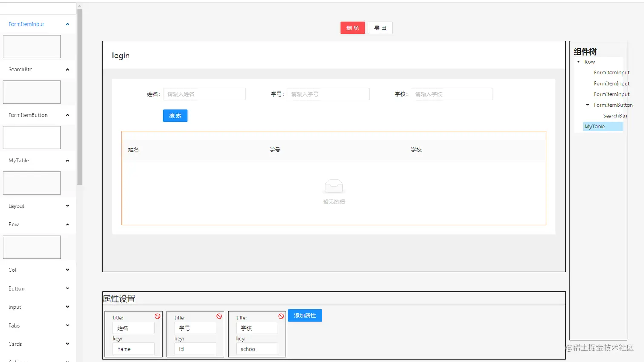The height and width of the screenshot is (362, 644).
Task: Click the MyTable component preview box
Action: (32, 183)
